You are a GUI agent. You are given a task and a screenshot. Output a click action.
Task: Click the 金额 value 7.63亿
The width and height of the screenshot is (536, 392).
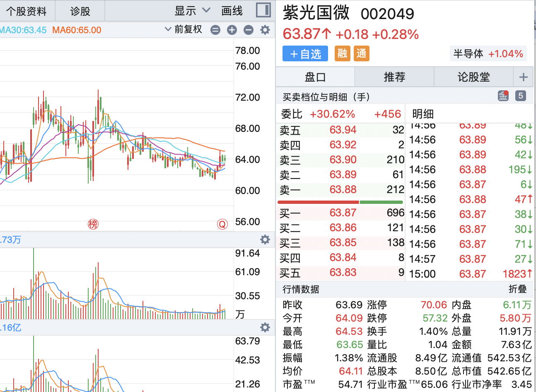point(516,345)
